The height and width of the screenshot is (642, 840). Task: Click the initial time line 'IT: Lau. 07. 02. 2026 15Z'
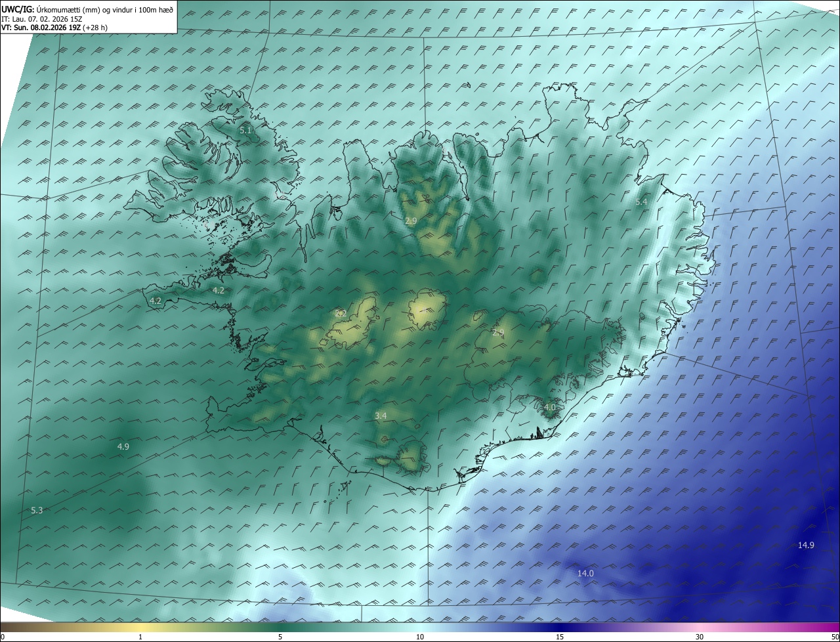[x=42, y=19]
